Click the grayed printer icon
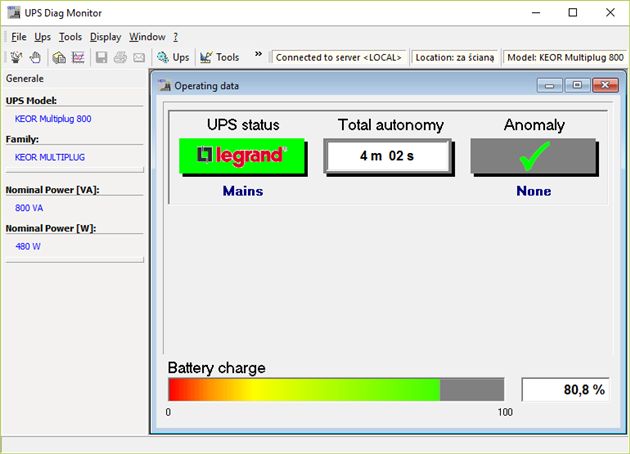 pos(120,57)
